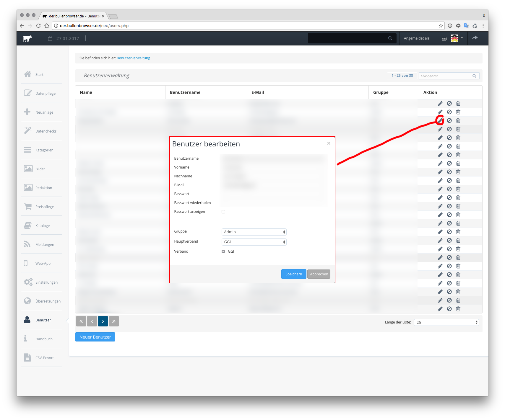Viewport: 505px width, 420px height.
Task: Select Einstellungen from the sidebar menu
Action: click(46, 282)
